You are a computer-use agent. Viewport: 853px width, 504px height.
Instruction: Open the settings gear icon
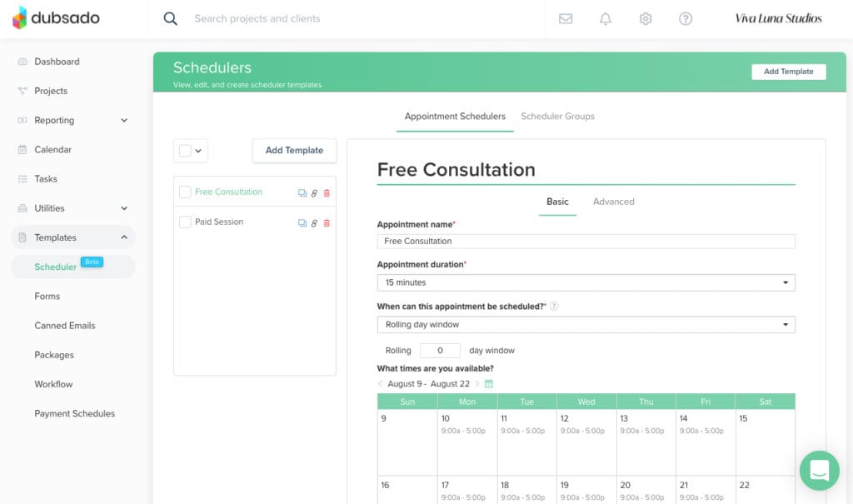[x=646, y=18]
